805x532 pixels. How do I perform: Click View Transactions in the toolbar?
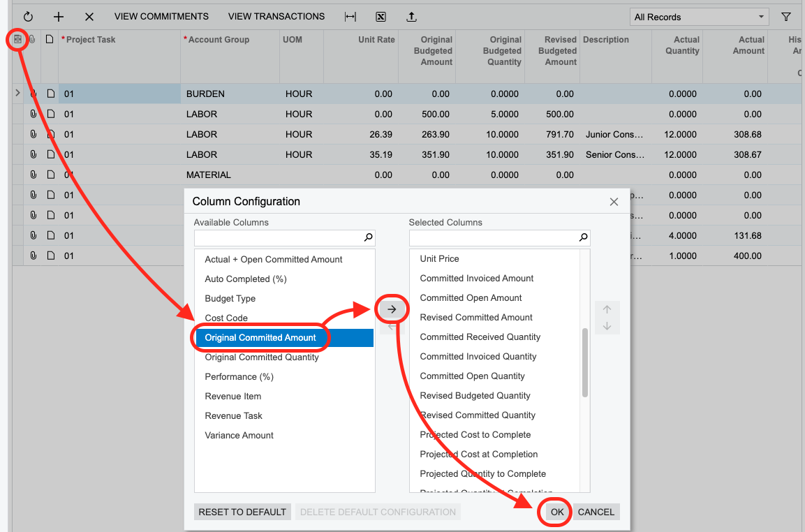coord(276,16)
